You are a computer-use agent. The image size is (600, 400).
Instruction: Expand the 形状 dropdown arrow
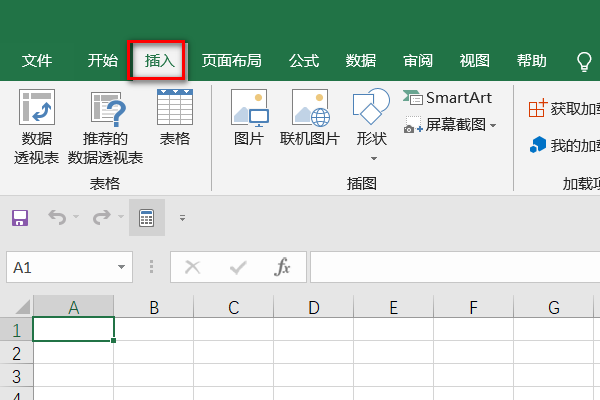click(x=374, y=158)
